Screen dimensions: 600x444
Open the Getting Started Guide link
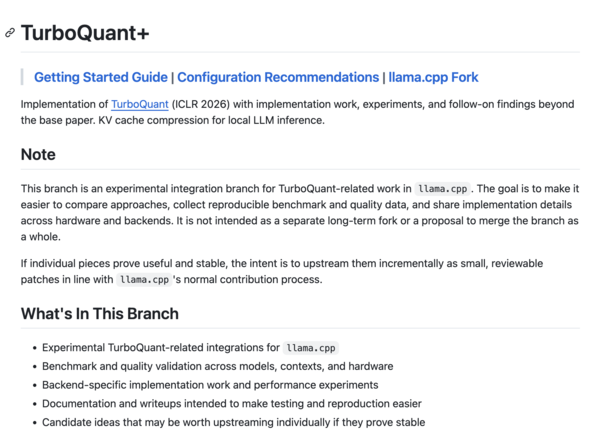[x=100, y=77]
